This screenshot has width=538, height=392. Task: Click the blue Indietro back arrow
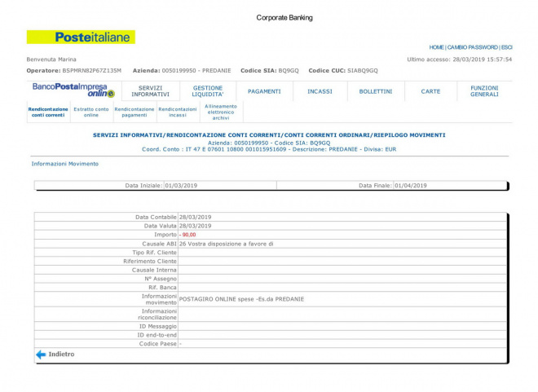[41, 355]
